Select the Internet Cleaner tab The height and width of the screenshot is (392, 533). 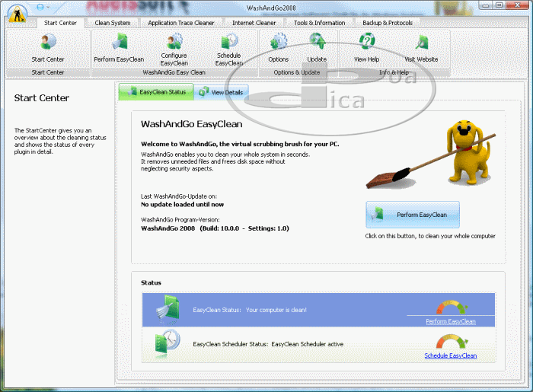point(254,23)
